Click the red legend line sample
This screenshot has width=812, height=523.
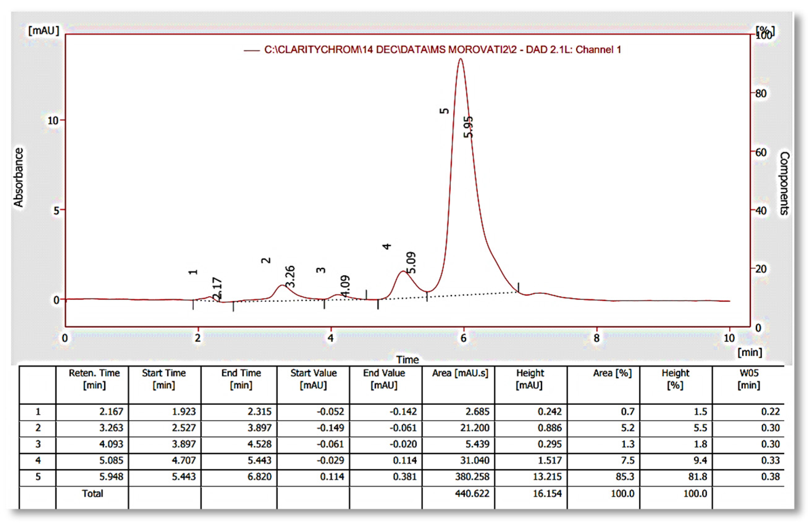252,51
